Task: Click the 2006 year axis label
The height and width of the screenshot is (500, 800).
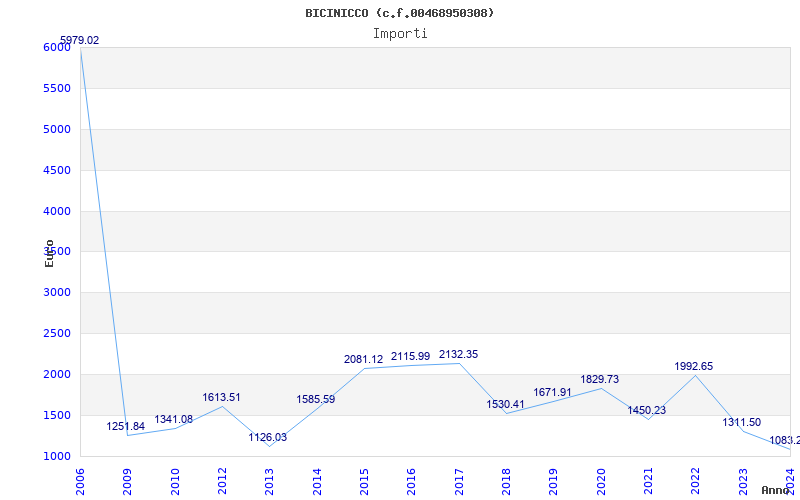Action: click(x=81, y=479)
